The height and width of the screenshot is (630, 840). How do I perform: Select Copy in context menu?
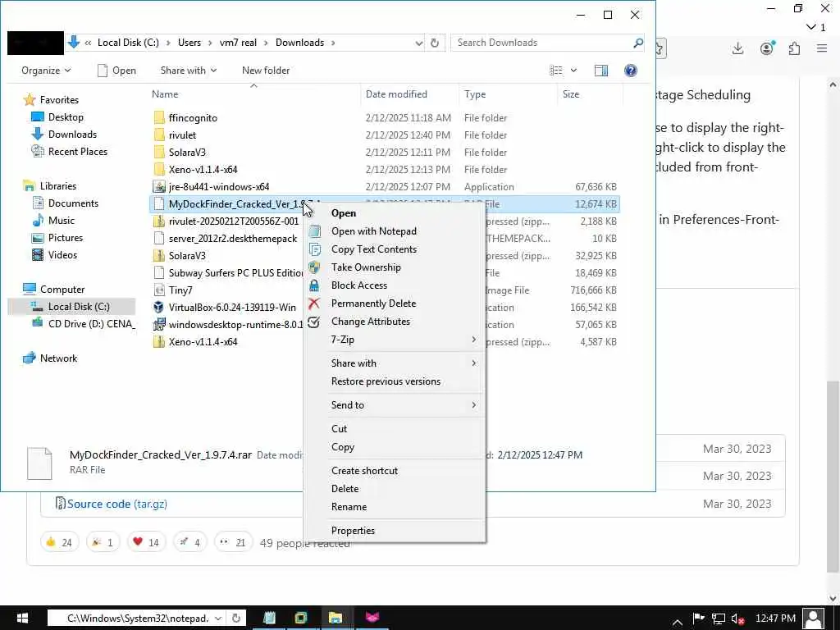(x=343, y=447)
